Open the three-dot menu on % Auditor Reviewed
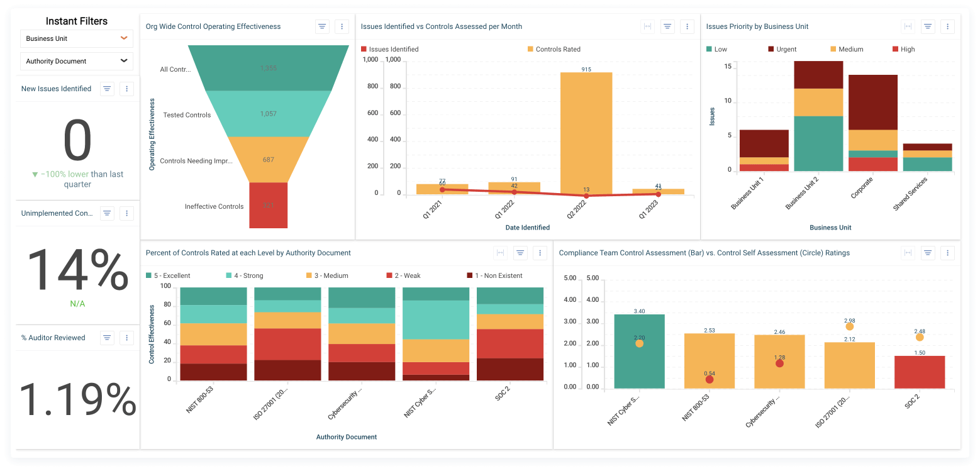The width and height of the screenshot is (980, 471). click(126, 338)
